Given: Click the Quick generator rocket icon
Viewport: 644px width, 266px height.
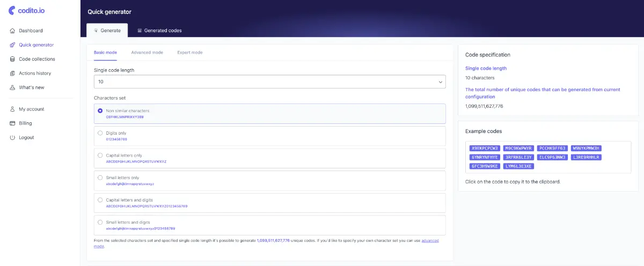Looking at the screenshot, I should pos(12,45).
